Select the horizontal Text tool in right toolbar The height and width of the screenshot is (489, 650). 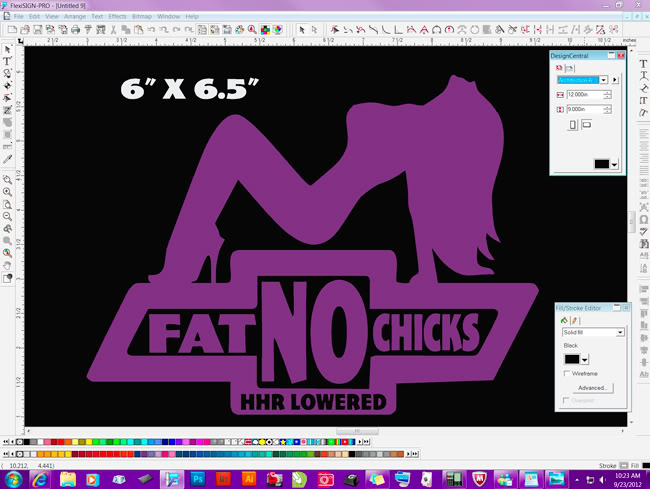point(643,63)
